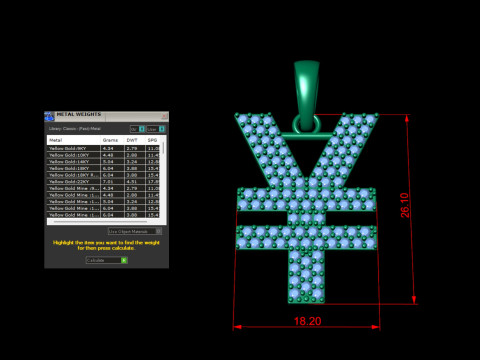Select the Yellow Gold 10KY row
Image resolution: width=480 pixels, height=360 pixels.
tap(103, 155)
